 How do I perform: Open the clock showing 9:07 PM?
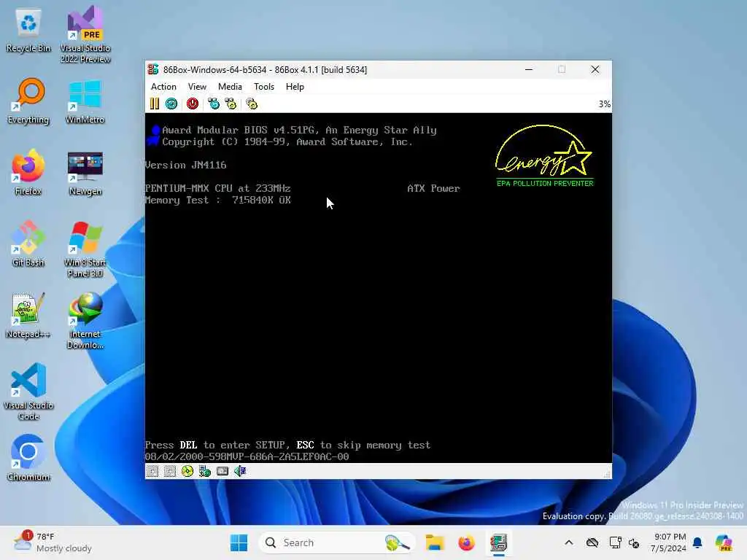pos(669,542)
